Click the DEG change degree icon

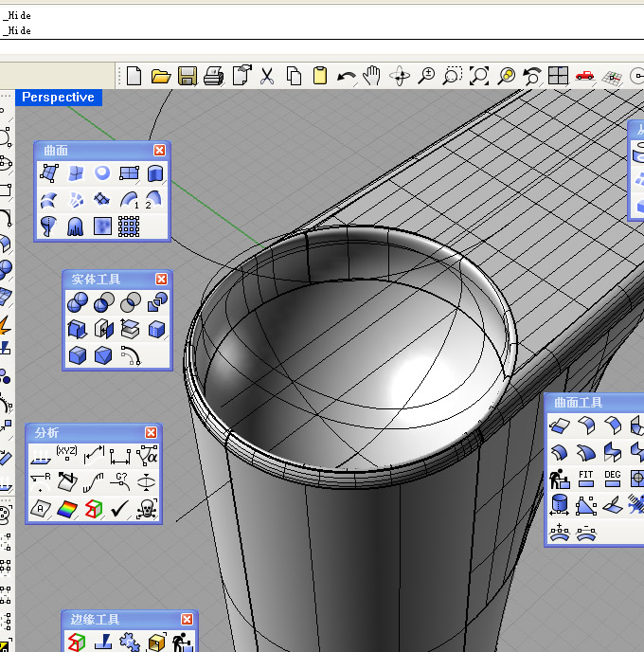[x=613, y=479]
